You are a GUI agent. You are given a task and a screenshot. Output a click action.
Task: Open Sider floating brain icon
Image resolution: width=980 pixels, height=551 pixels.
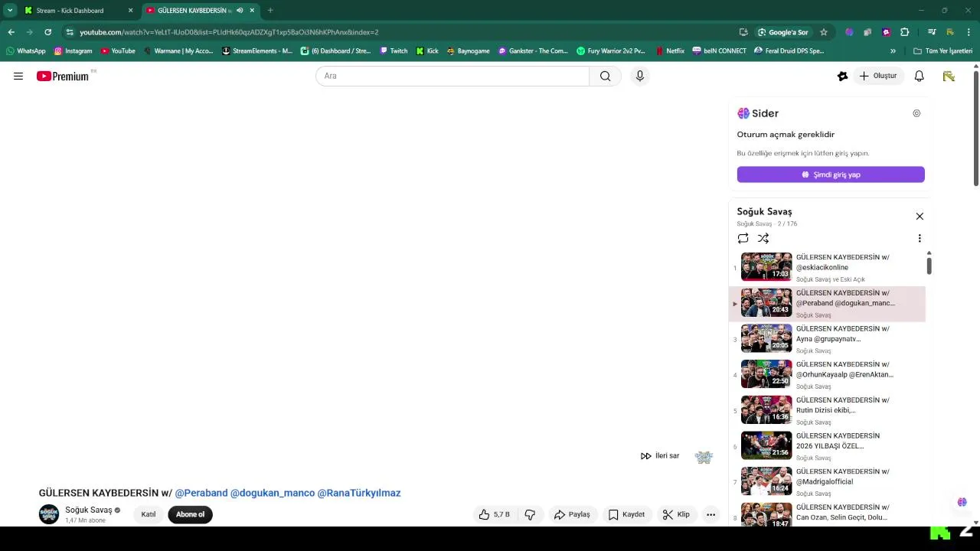(x=962, y=503)
